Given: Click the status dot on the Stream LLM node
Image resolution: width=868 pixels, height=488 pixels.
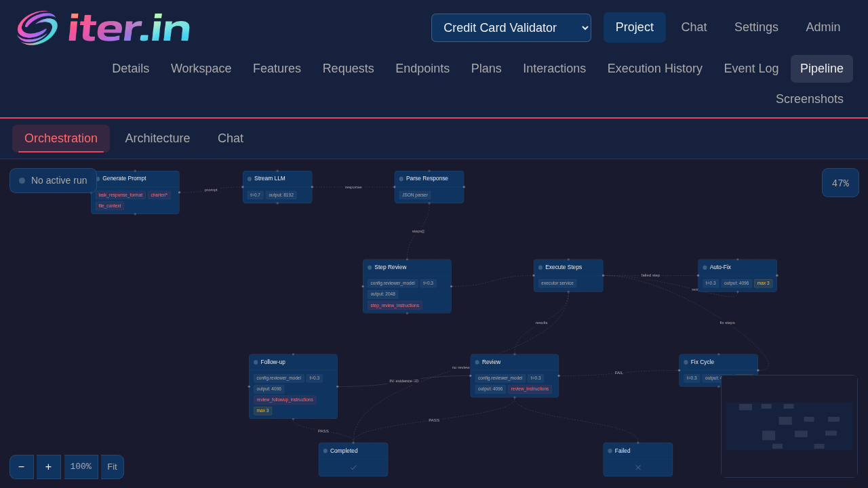Looking at the screenshot, I should (x=250, y=178).
